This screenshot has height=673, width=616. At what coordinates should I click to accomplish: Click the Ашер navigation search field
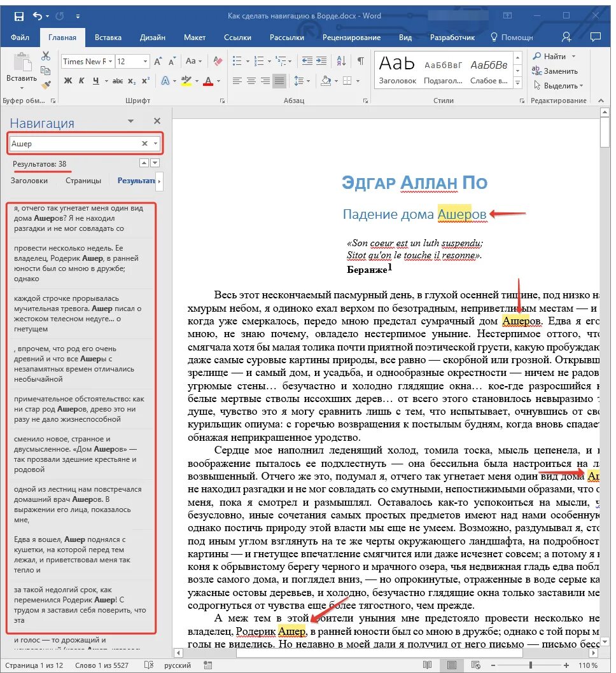click(74, 144)
